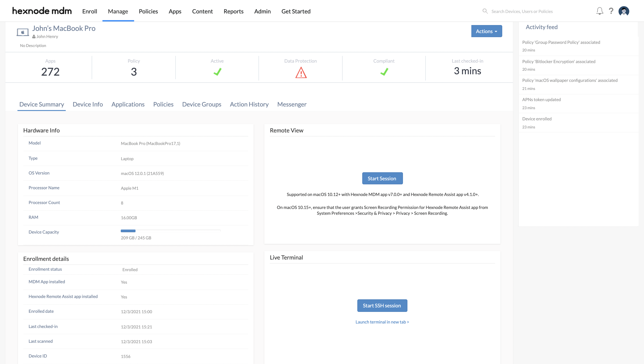Open the user profile avatar
The width and height of the screenshot is (644, 364).
click(x=624, y=11)
